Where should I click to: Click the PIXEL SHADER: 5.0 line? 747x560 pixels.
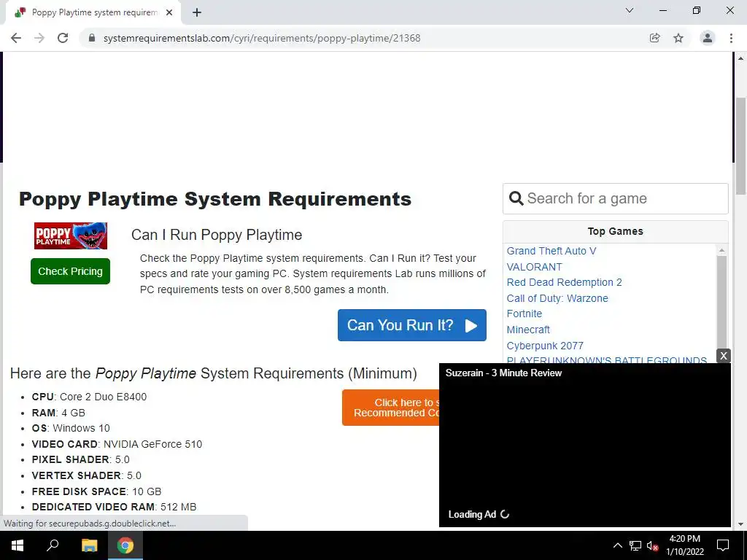80,459
